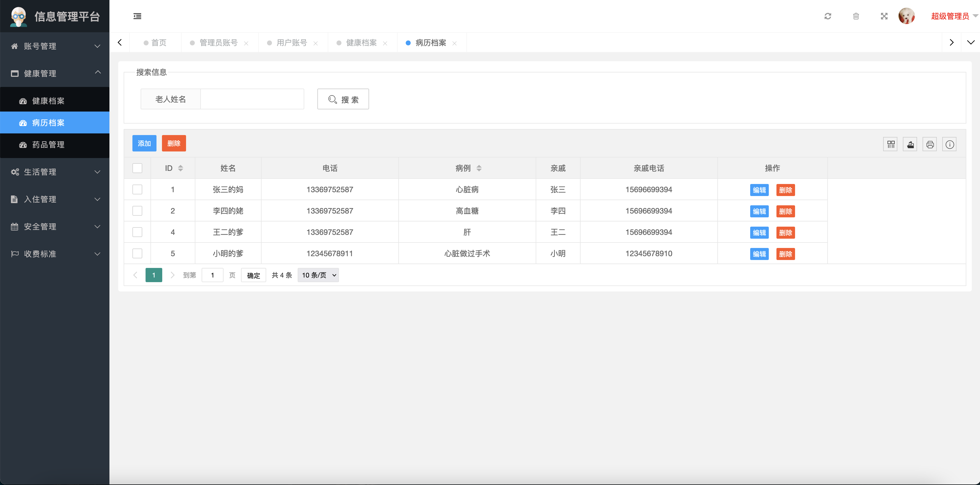Sort the table by ID column
This screenshot has width=980, height=485.
click(180, 168)
